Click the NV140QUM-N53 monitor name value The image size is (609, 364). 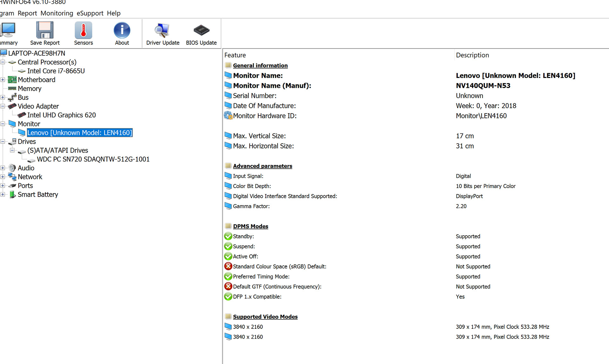483,86
